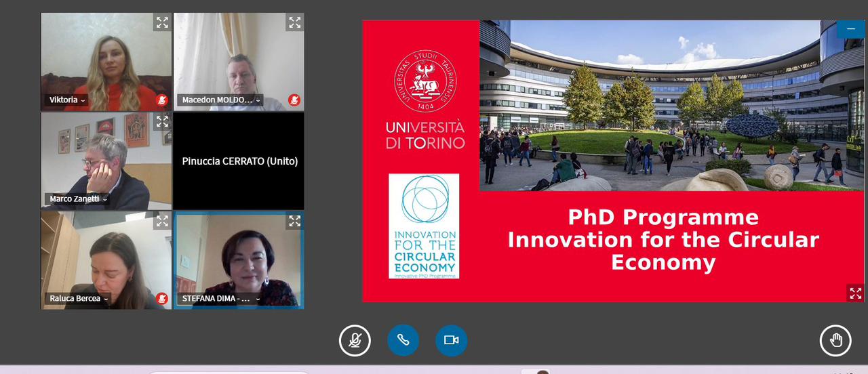Viewport: 868px width, 374px height.
Task: Click Raluca Bercea's muted microphone indicator
Action: 161,299
